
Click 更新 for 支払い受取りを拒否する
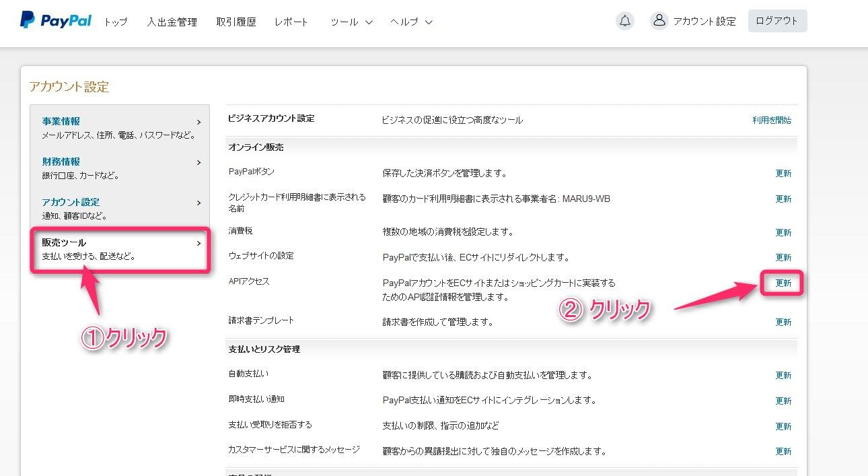[x=783, y=426]
